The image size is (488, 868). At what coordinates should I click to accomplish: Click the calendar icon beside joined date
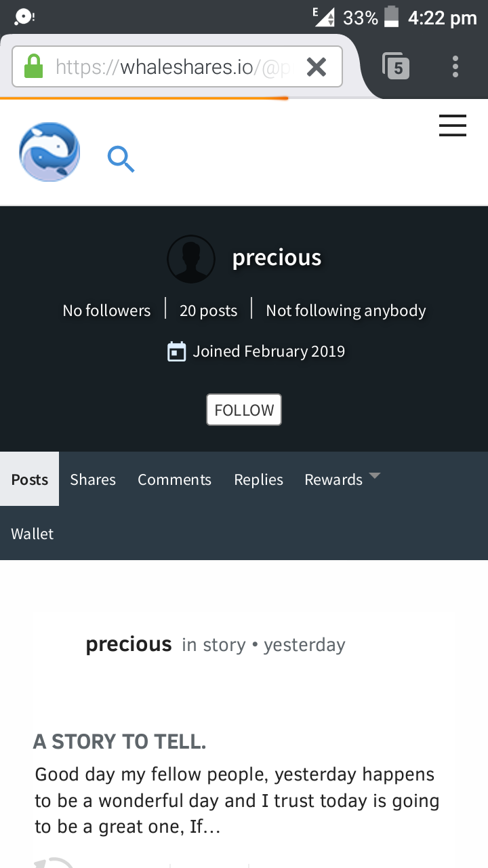(x=176, y=351)
